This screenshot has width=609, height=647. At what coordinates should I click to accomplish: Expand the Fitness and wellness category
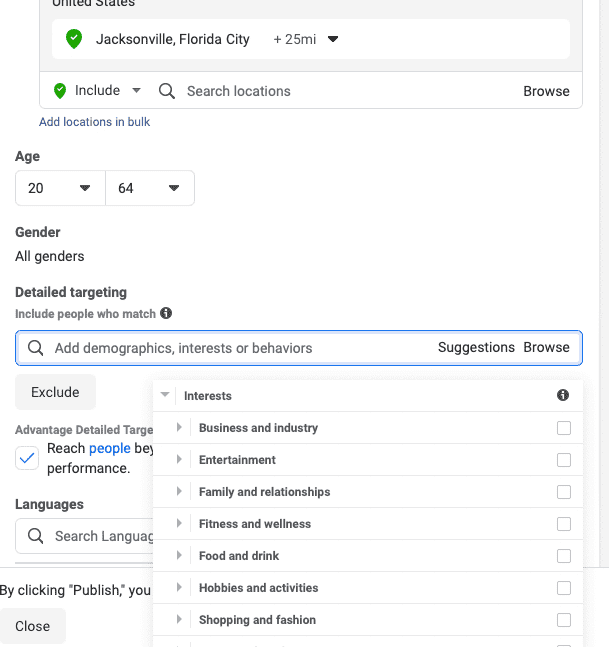click(179, 523)
